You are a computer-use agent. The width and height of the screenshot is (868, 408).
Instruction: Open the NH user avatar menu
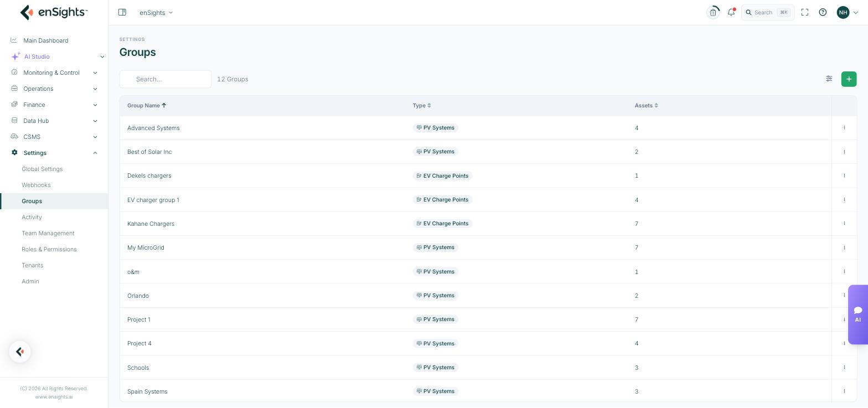tap(843, 12)
